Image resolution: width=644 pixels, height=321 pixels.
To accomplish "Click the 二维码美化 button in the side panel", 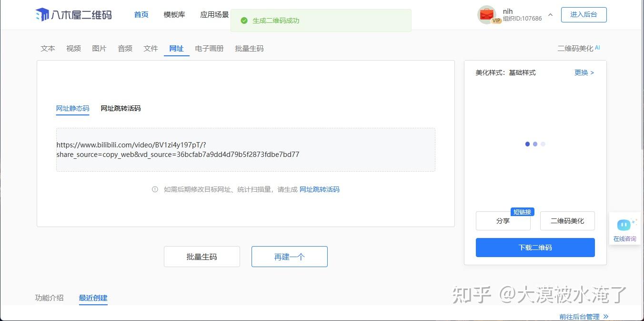I will tap(567, 221).
